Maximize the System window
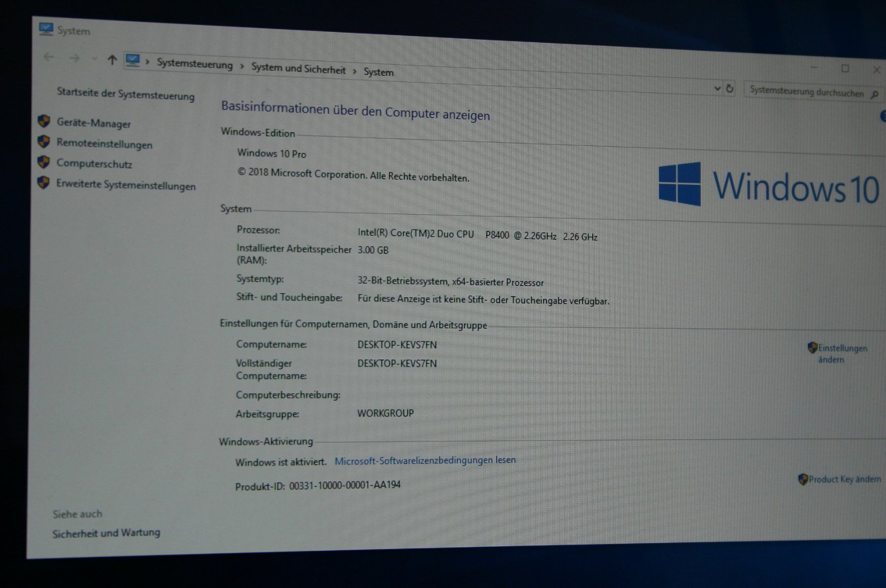Viewport: 886px width, 588px height. tap(845, 69)
